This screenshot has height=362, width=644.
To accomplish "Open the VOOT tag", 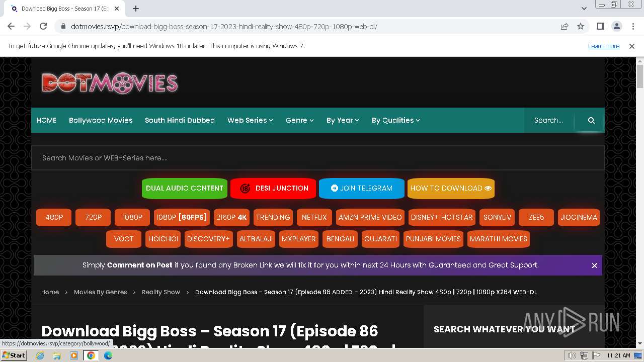I will [x=124, y=239].
